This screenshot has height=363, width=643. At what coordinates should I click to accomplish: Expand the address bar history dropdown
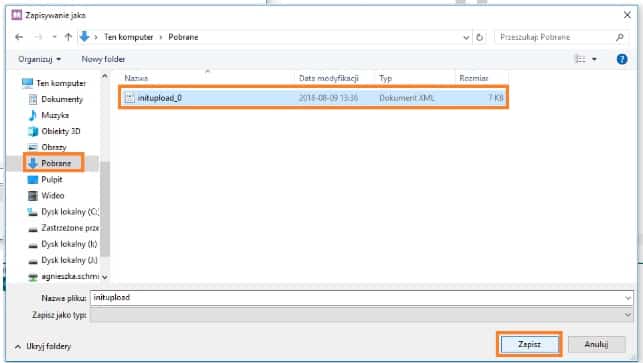pos(466,37)
